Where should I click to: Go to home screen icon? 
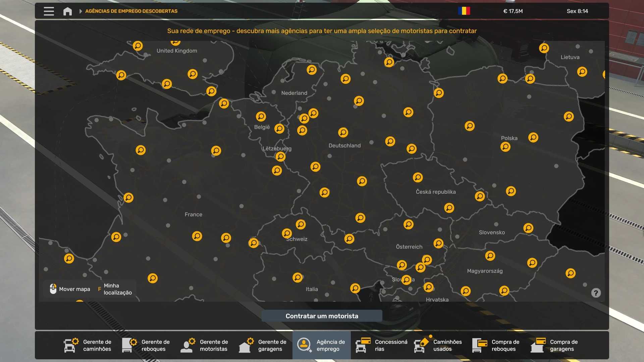pyautogui.click(x=67, y=11)
